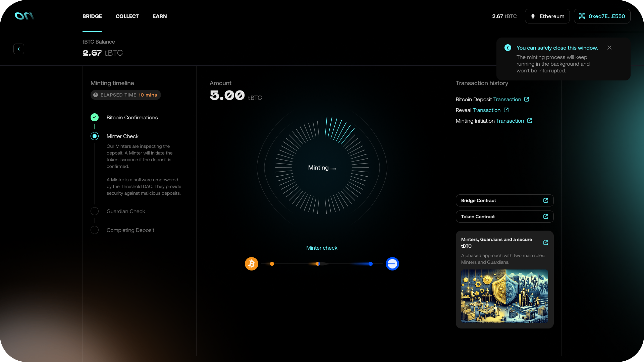Click the Bitcoin Confirmations completed checkmark
This screenshot has width=644, height=362.
pos(95,117)
